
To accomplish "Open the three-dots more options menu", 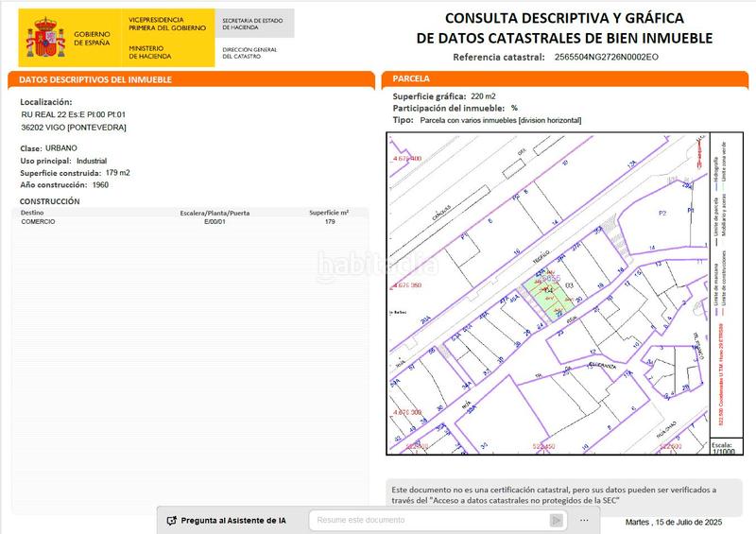I will pos(585,520).
